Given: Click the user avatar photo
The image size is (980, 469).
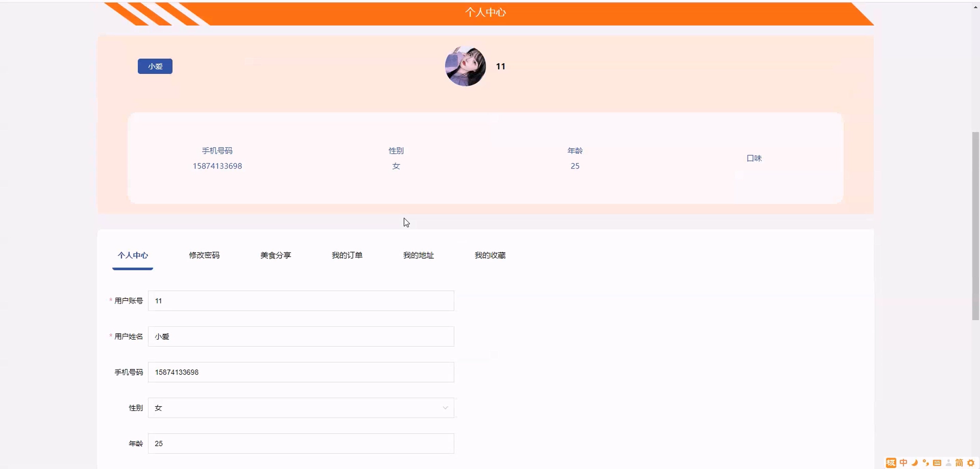Looking at the screenshot, I should tap(465, 66).
